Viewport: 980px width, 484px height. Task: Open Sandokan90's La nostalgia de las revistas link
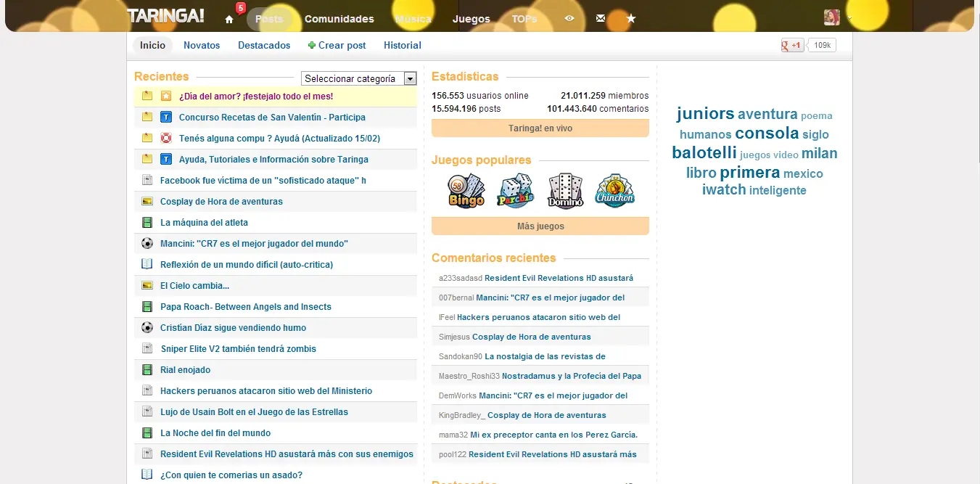(545, 356)
